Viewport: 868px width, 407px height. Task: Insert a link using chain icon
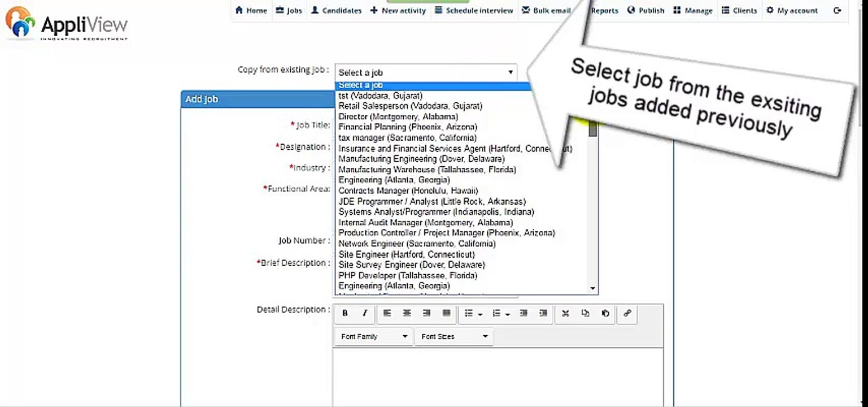(627, 313)
